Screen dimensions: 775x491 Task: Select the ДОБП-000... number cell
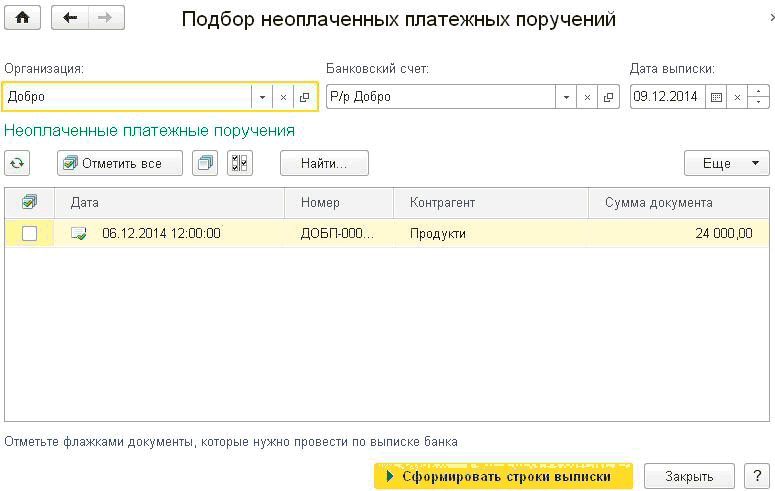point(338,233)
